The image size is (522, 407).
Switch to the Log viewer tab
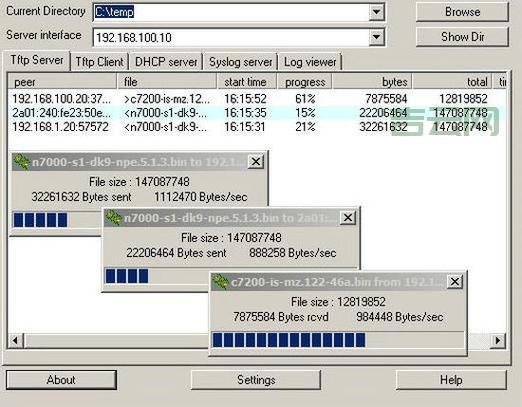click(310, 62)
